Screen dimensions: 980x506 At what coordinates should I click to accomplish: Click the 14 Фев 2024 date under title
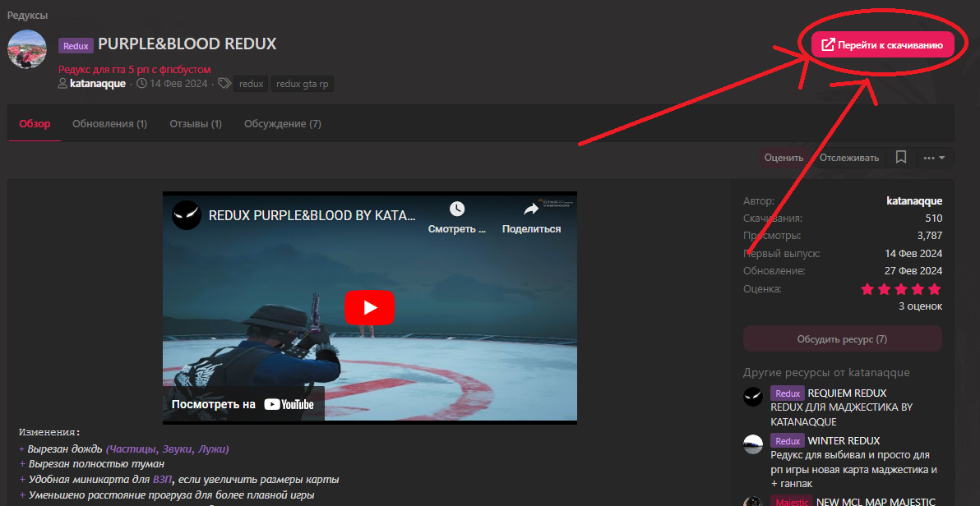[178, 84]
